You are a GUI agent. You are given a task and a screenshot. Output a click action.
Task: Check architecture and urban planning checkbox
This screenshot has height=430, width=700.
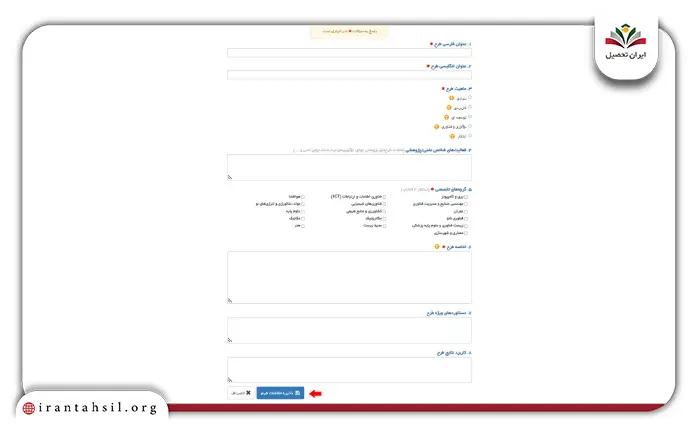click(466, 233)
